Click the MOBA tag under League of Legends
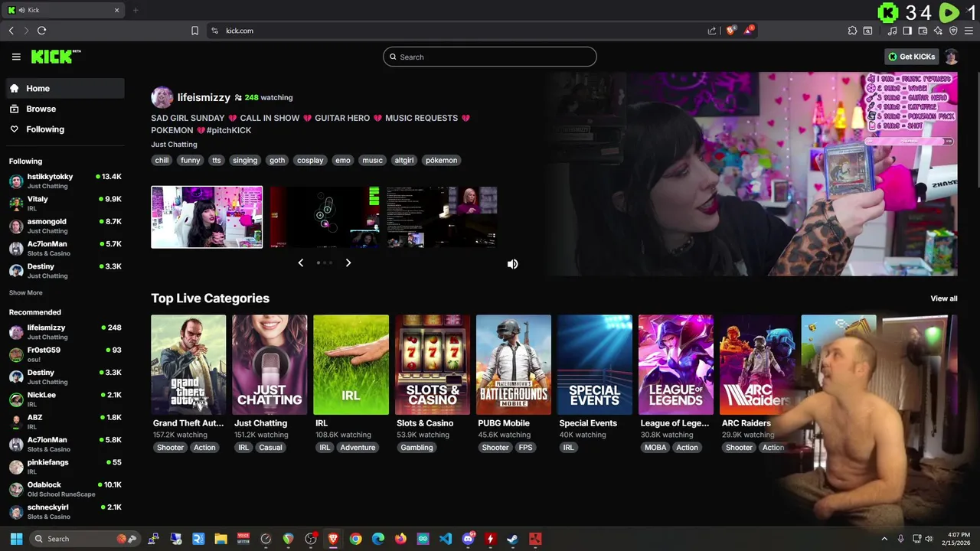This screenshot has width=980, height=551. pos(655,448)
